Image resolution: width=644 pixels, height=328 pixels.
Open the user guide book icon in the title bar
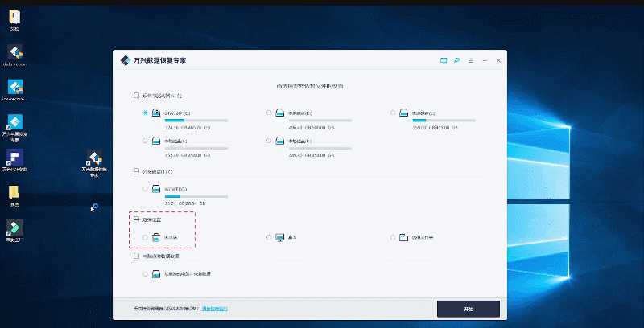point(444,60)
